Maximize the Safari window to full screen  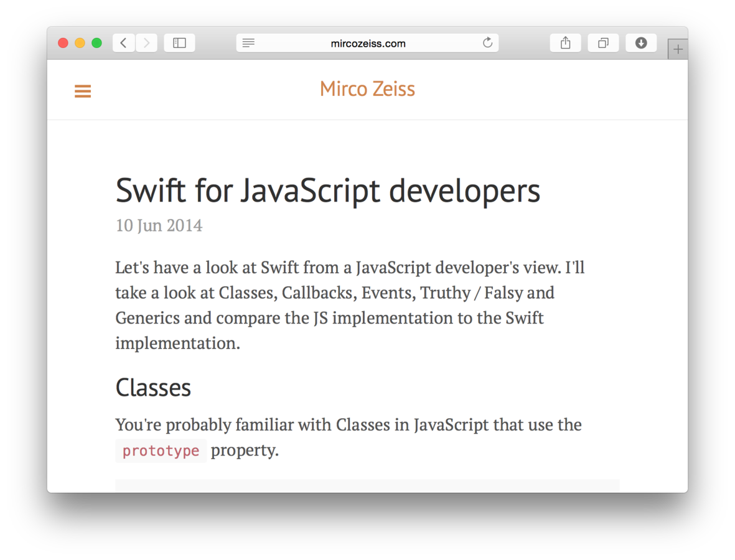click(96, 43)
